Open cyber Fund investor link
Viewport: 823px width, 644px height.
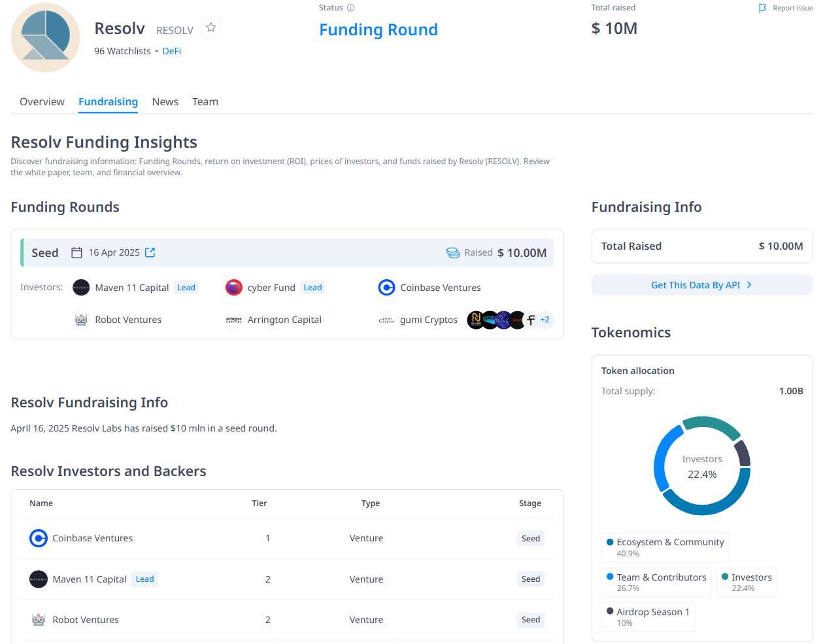(271, 288)
